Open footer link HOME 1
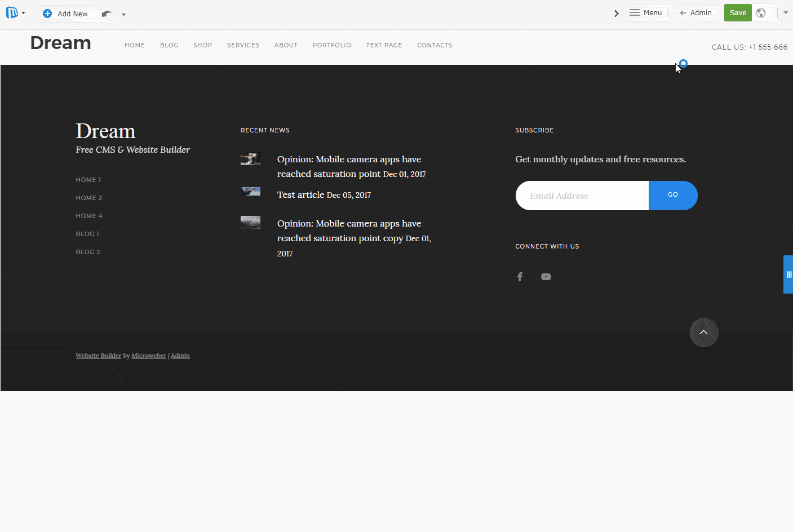Viewport: 793px width, 532px height. (x=88, y=180)
